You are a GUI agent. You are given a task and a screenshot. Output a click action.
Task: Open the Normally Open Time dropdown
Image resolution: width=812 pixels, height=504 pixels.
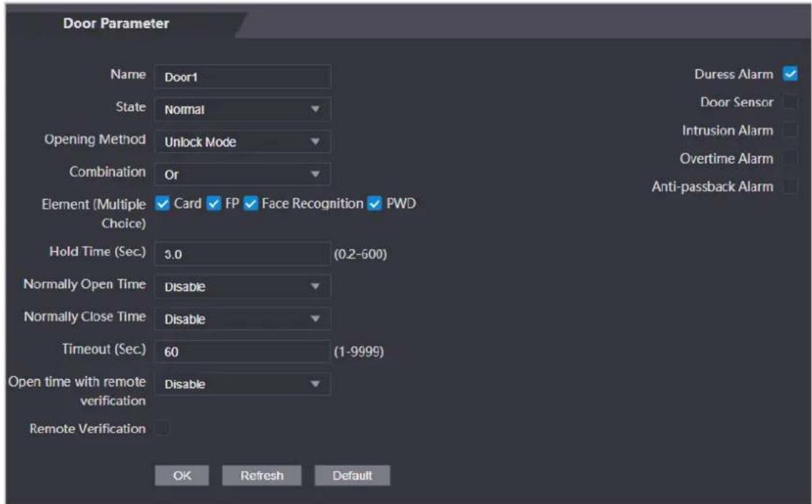tap(242, 286)
